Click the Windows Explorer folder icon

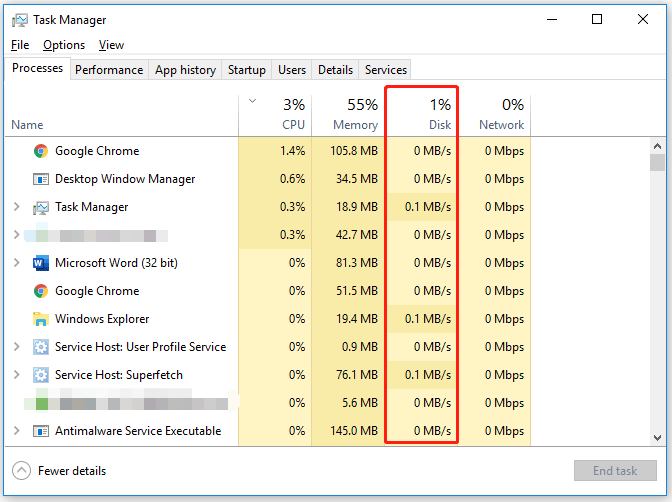41,319
